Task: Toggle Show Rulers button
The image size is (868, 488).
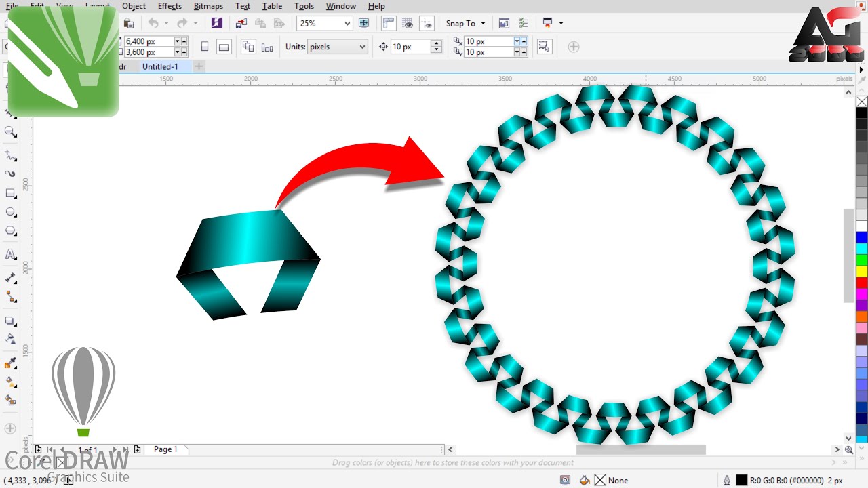Action: tap(389, 23)
